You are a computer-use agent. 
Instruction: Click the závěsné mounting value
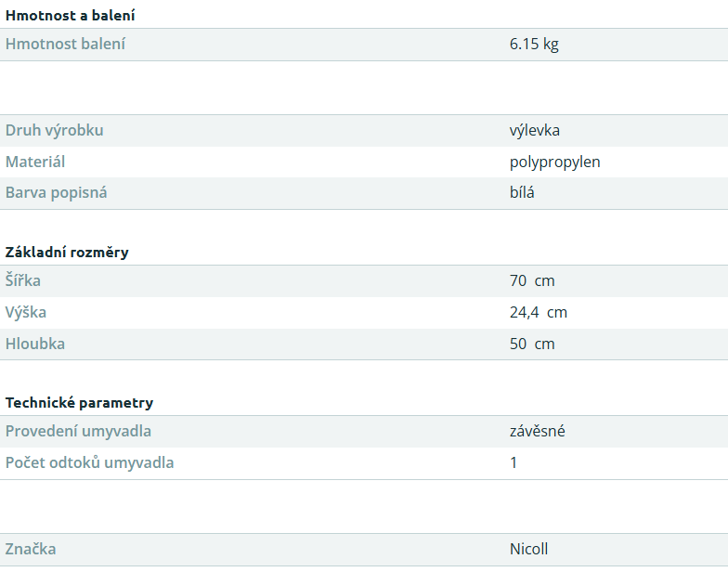click(x=537, y=431)
